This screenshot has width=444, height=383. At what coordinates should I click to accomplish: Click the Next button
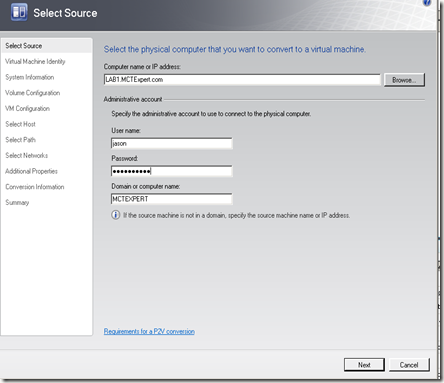[x=364, y=365]
